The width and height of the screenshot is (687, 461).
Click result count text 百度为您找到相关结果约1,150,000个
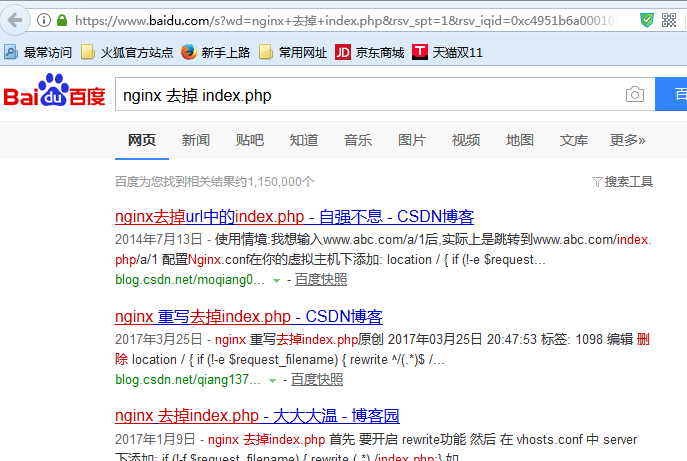[215, 182]
